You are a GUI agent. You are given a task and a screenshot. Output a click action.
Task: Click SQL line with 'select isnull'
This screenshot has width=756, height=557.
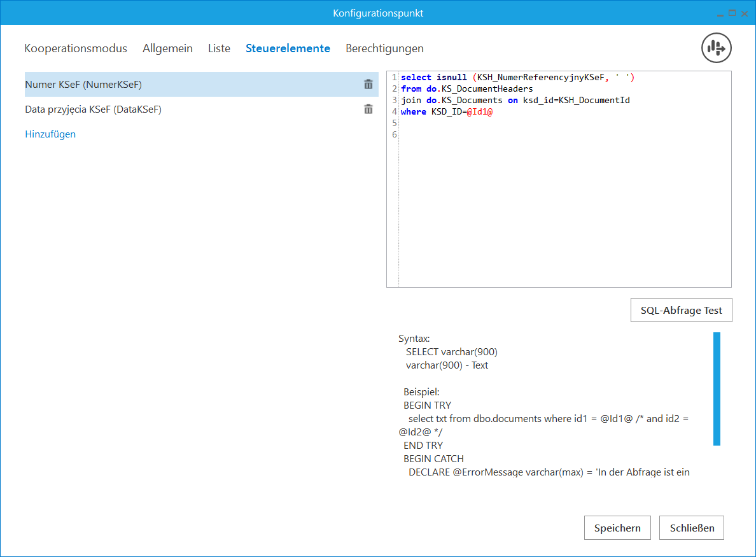[517, 77]
